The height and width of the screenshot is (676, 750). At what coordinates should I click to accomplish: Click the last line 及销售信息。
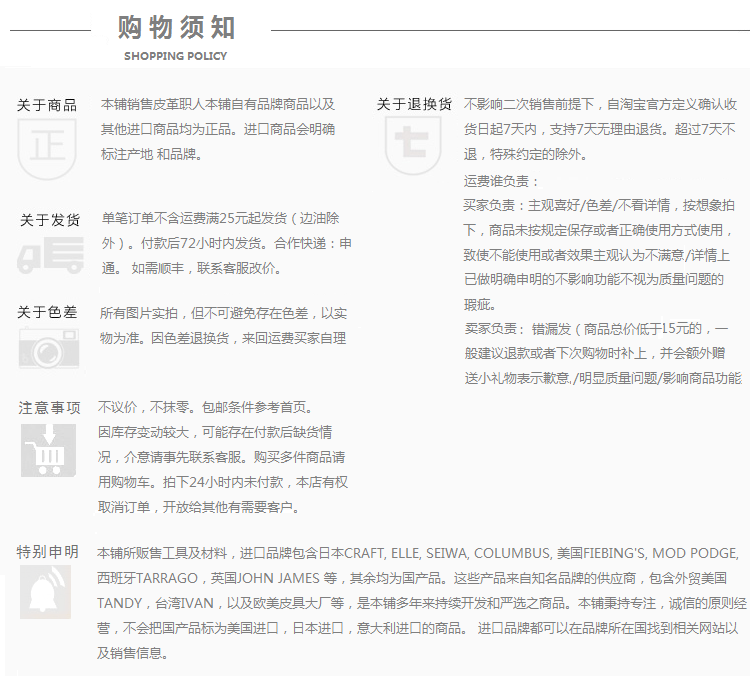133,653
